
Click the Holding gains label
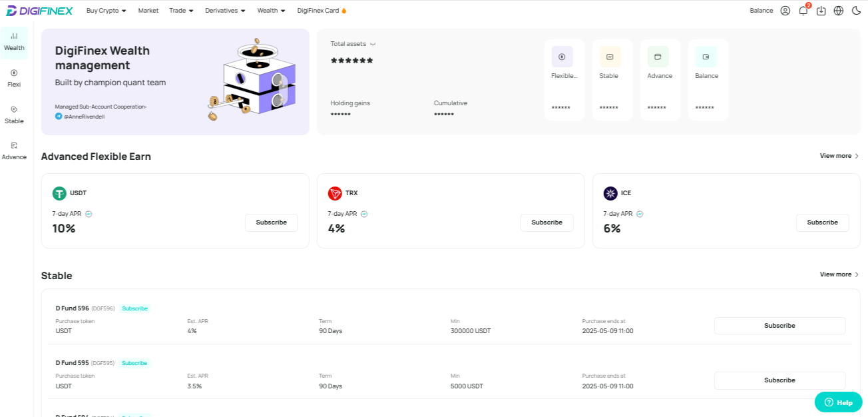pos(350,103)
